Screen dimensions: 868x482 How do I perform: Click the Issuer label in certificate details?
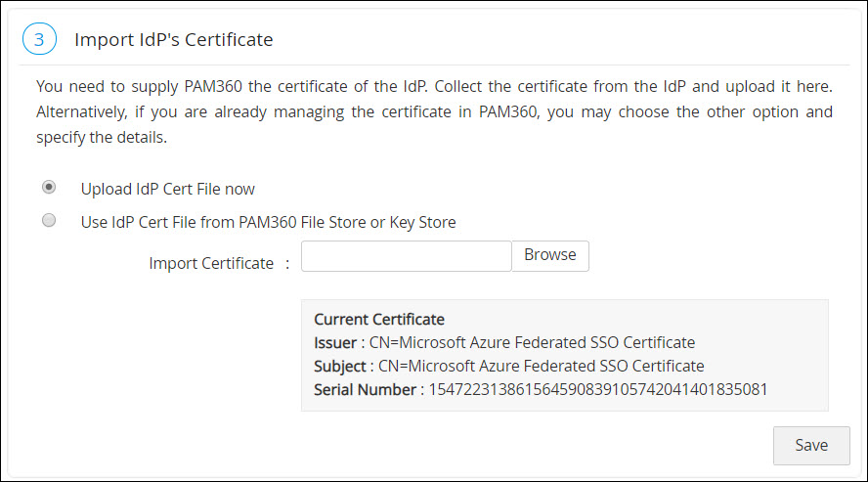pos(334,342)
